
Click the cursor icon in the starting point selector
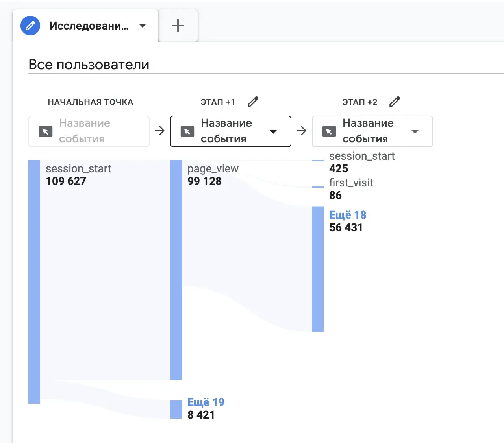point(46,131)
